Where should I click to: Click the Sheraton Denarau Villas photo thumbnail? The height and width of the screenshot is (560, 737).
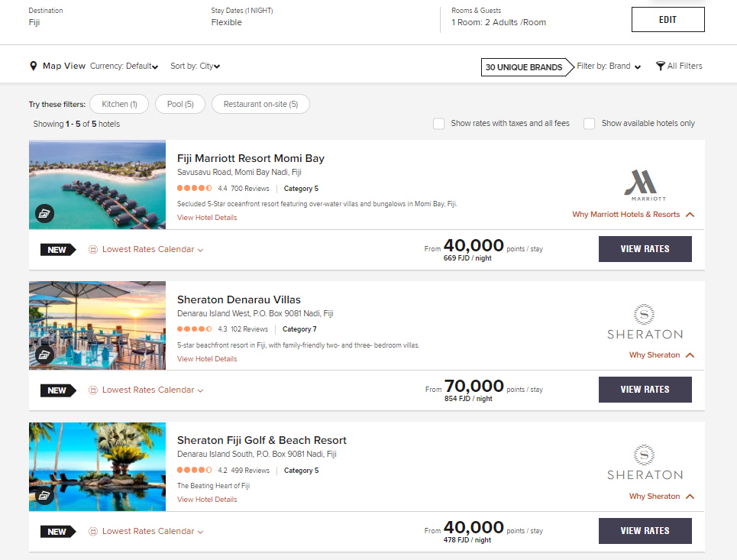(x=97, y=325)
